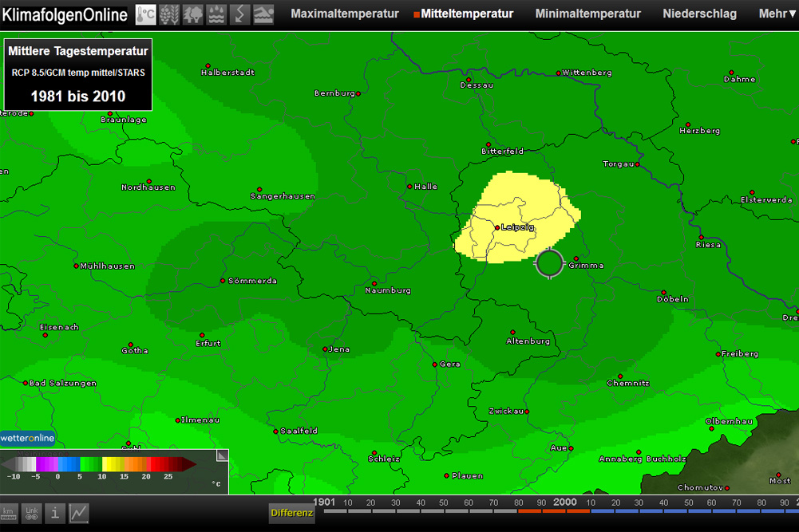Select the tourism swimmer category icon
This screenshot has height=532, width=799.
pyautogui.click(x=263, y=14)
